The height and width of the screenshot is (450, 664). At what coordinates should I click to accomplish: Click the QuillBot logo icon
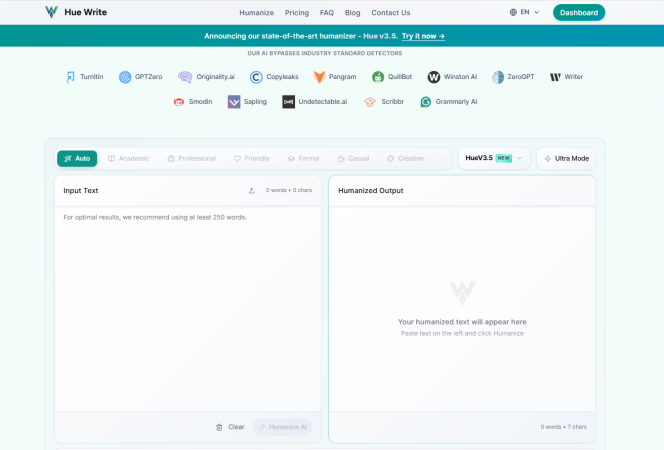[378, 76]
